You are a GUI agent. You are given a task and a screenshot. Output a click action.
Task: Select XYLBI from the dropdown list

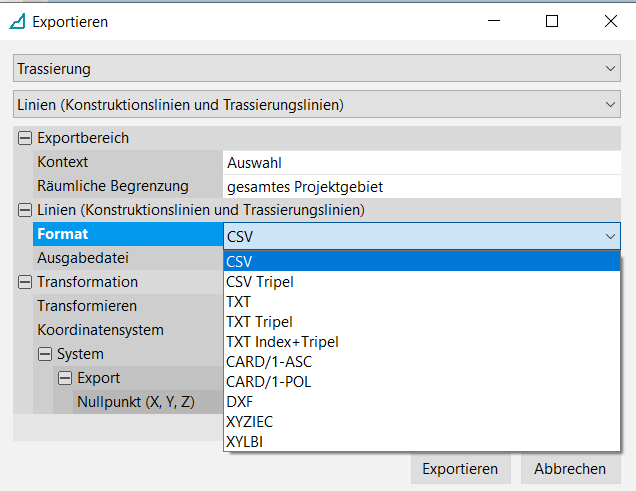245,442
